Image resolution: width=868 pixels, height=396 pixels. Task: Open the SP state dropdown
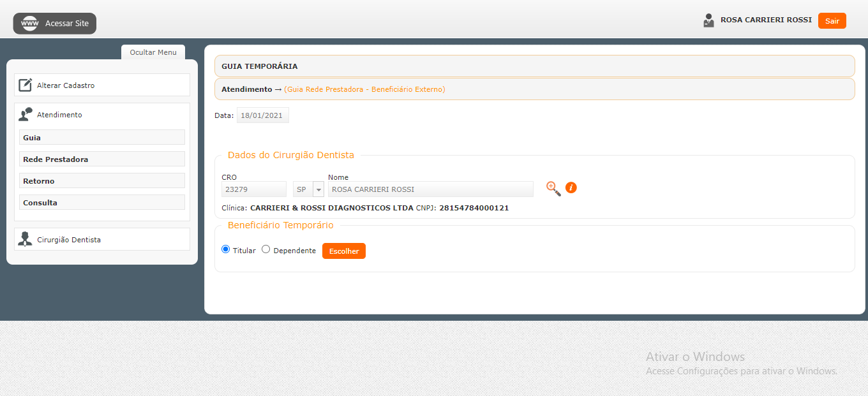(309, 189)
